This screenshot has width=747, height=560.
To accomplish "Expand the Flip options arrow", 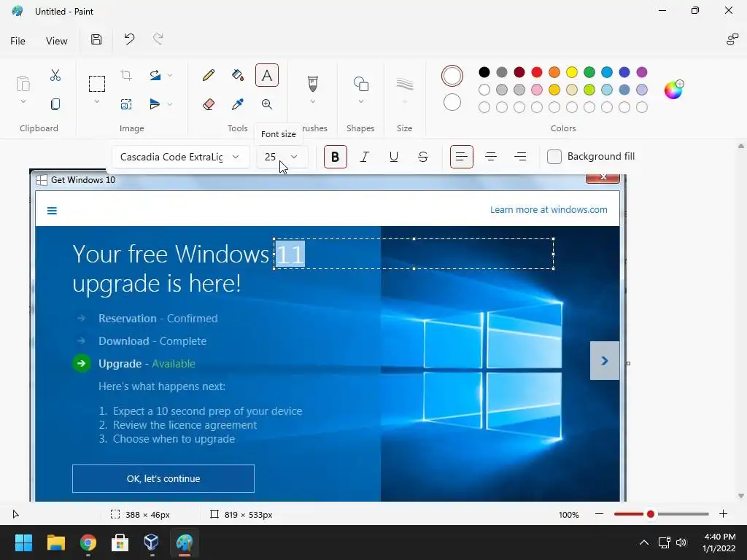I will (170, 104).
